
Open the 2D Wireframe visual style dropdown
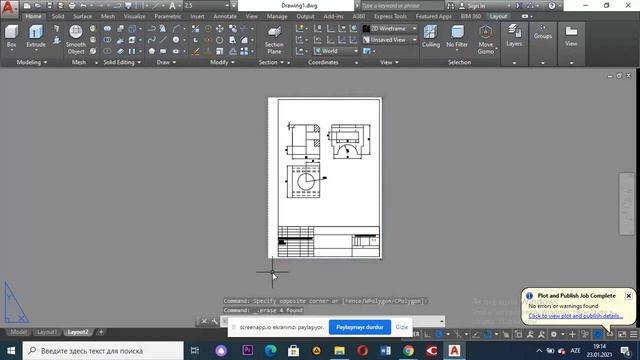390,29
